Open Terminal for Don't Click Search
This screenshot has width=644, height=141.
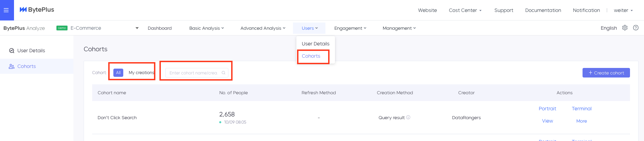point(582,109)
